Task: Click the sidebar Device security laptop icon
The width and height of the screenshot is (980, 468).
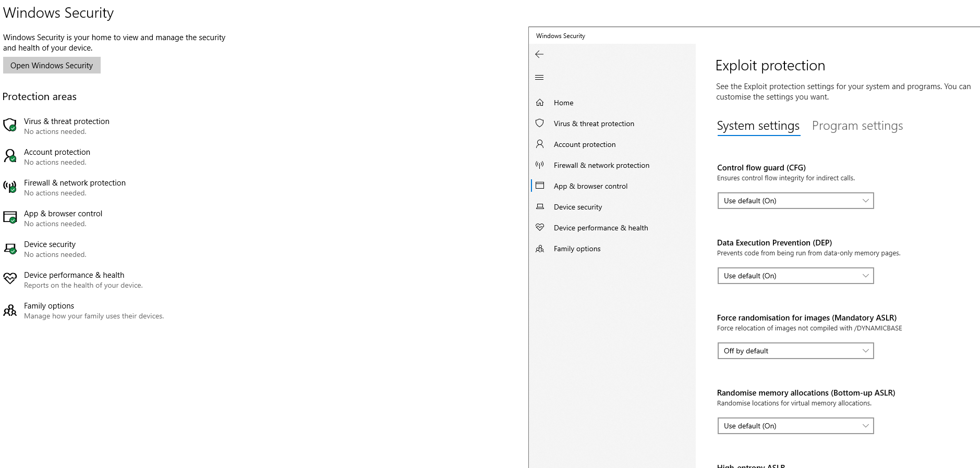Action: pyautogui.click(x=540, y=207)
